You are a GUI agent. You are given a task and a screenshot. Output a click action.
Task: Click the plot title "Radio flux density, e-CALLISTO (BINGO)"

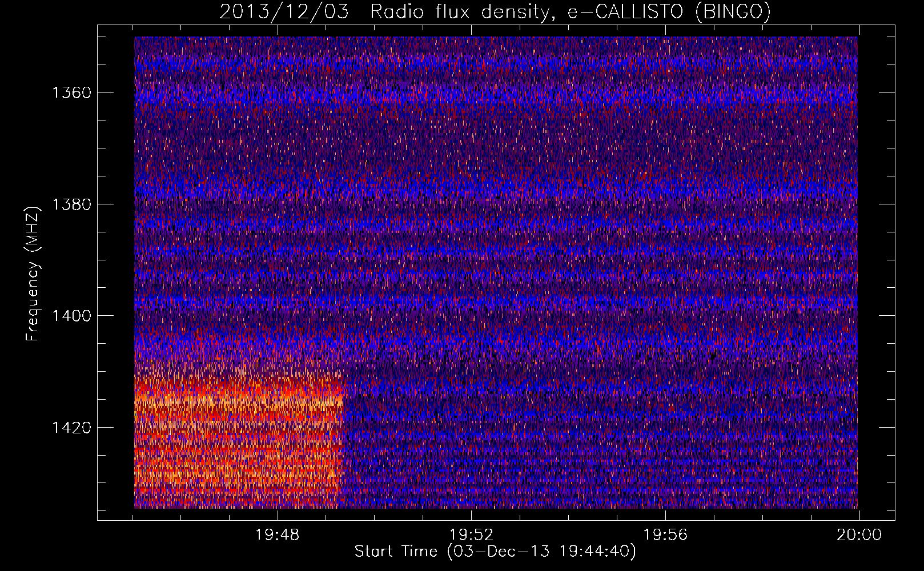[571, 12]
